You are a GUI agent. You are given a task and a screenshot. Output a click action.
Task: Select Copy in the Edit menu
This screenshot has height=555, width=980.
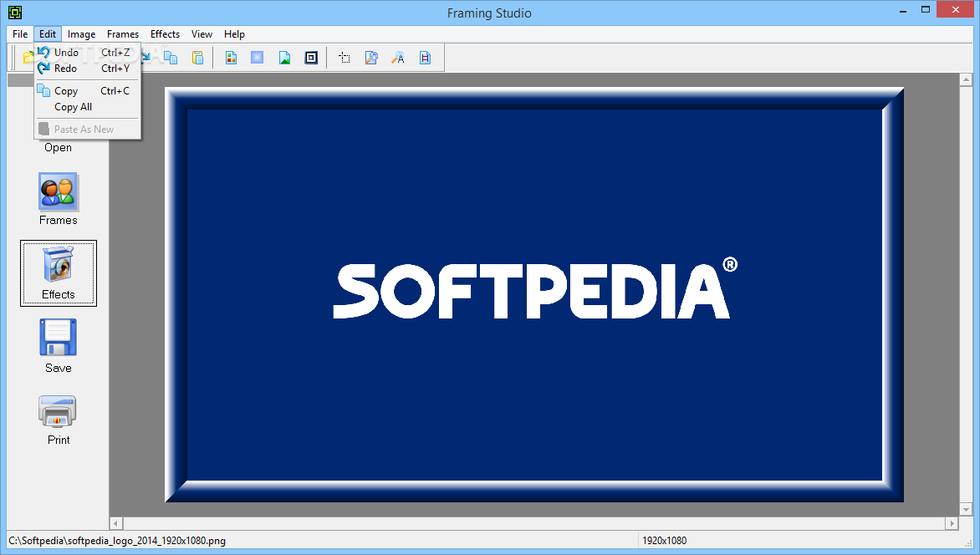87,91
